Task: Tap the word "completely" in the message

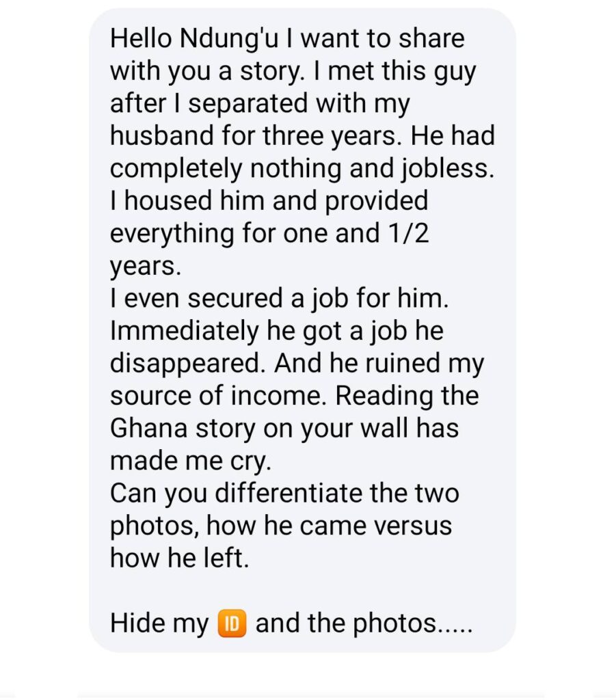Action: click(176, 169)
